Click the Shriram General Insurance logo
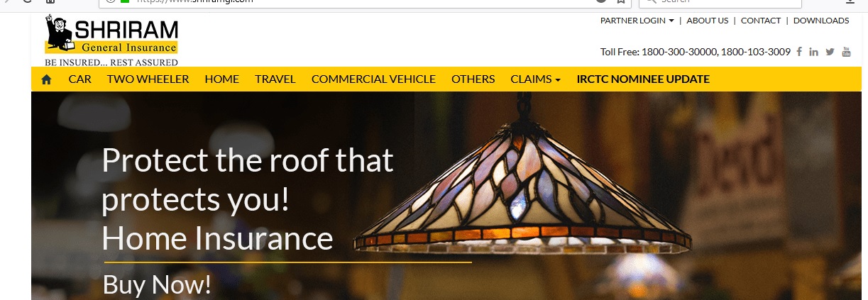Viewport: 868px width, 300px height. point(111,41)
